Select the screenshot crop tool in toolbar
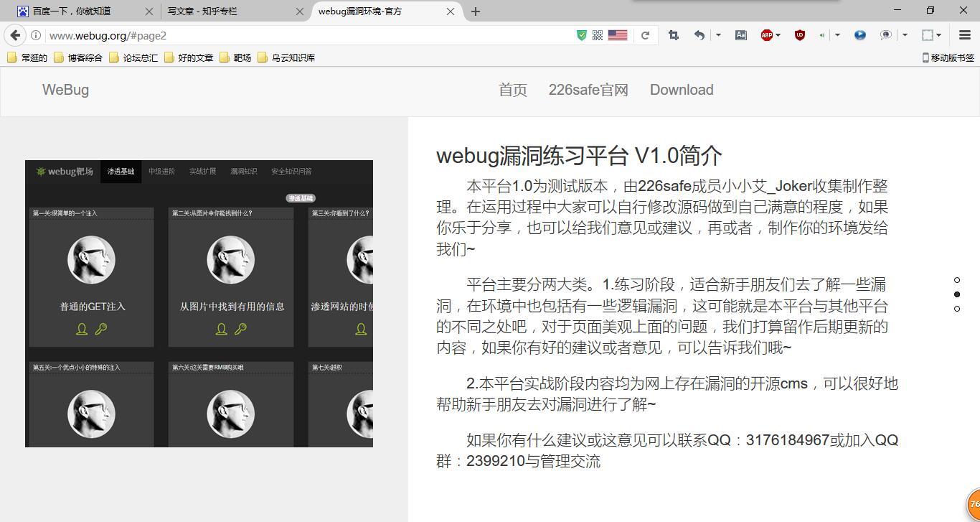 (674, 34)
